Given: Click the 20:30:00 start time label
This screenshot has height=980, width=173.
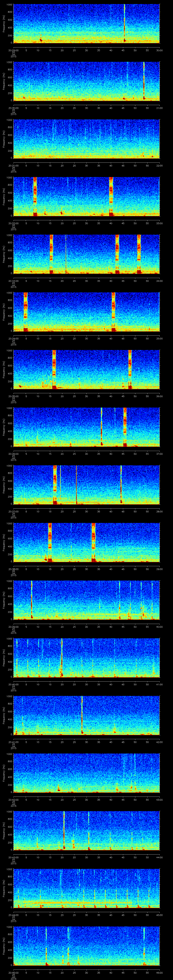Looking at the screenshot, I should point(13,108).
